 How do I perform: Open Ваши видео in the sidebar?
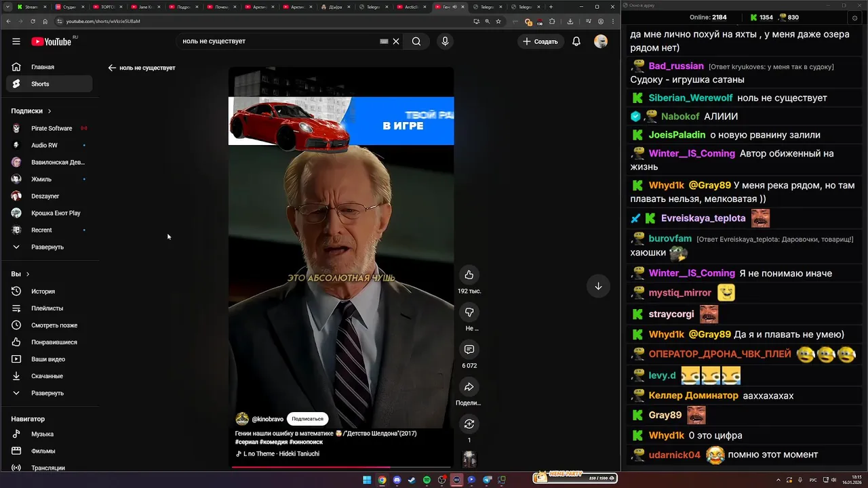(x=49, y=359)
